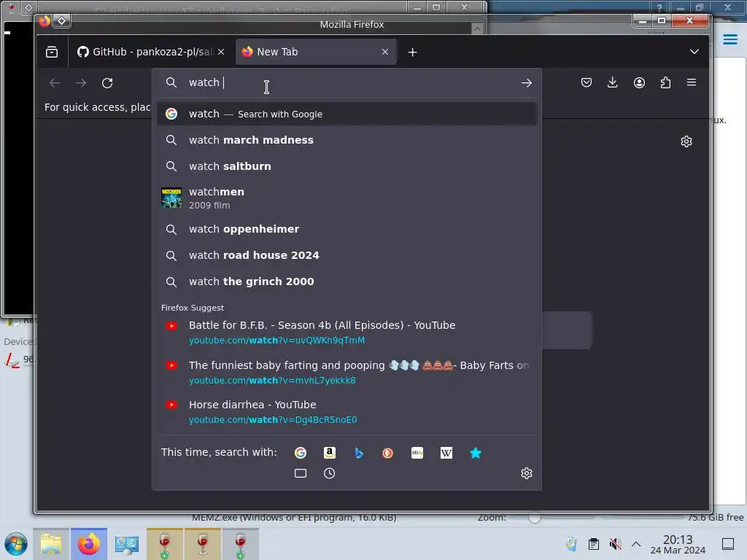Open the file manager taskbar icon

[51, 544]
